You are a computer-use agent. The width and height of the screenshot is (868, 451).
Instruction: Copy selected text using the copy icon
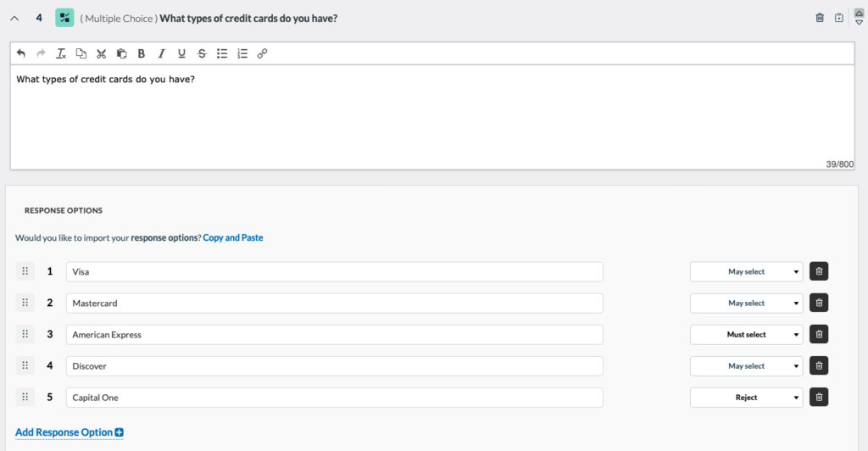click(81, 53)
